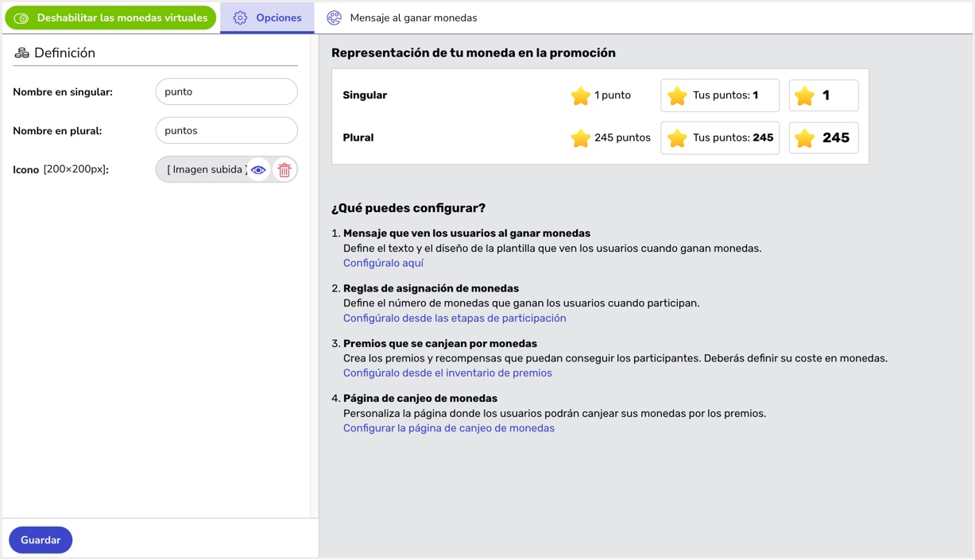Click star icon in Tus puntos: 245 box
The width and height of the screenshot is (975, 560).
pos(677,137)
